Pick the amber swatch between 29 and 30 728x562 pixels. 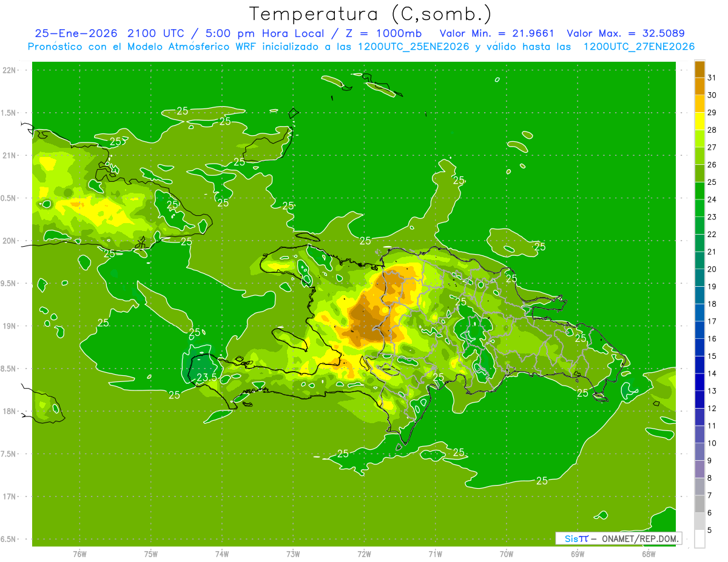point(699,104)
